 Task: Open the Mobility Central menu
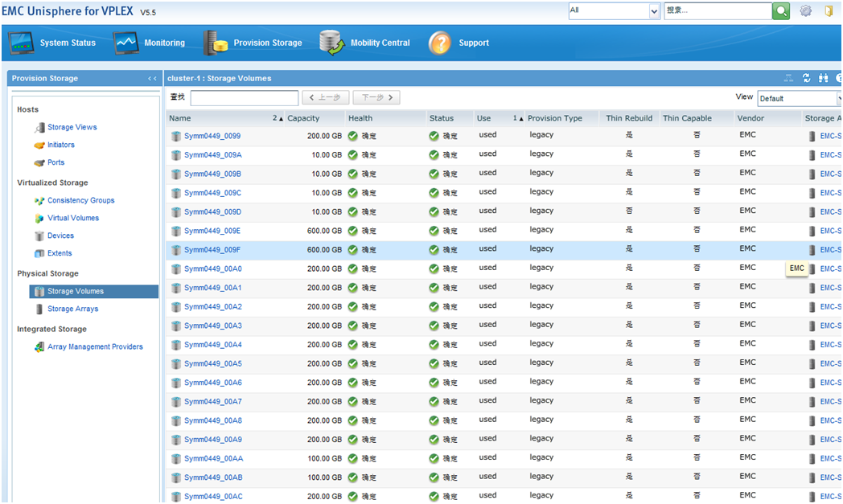click(380, 43)
